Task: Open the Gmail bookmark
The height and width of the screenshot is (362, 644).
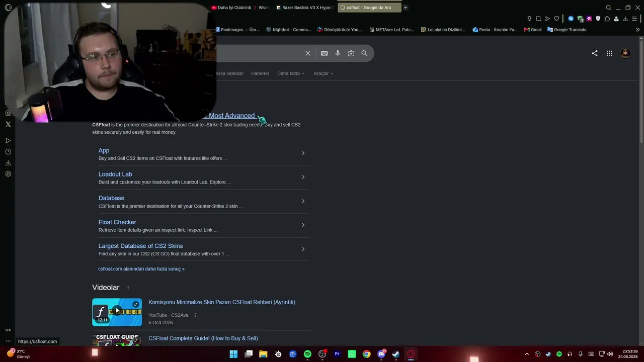Action: pyautogui.click(x=533, y=30)
